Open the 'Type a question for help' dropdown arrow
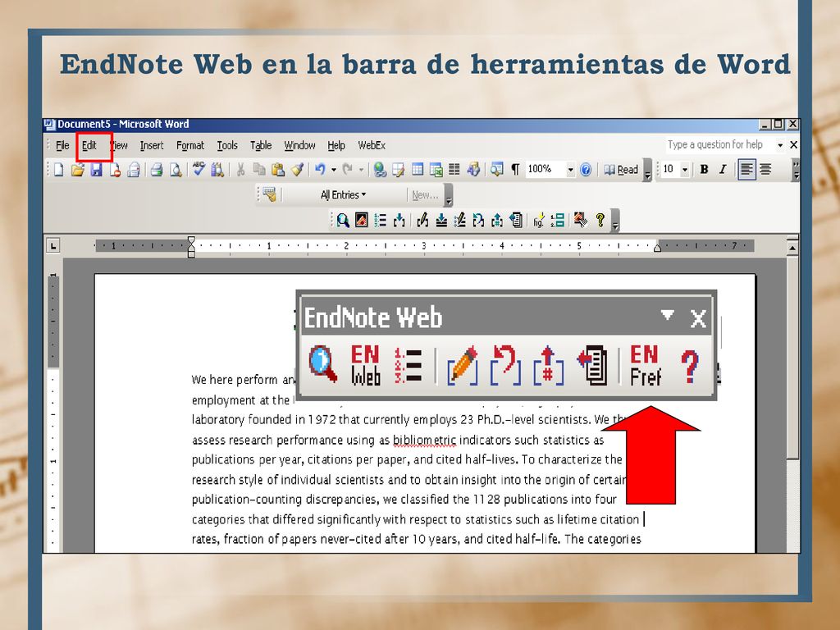Image resolution: width=840 pixels, height=630 pixels. click(780, 145)
